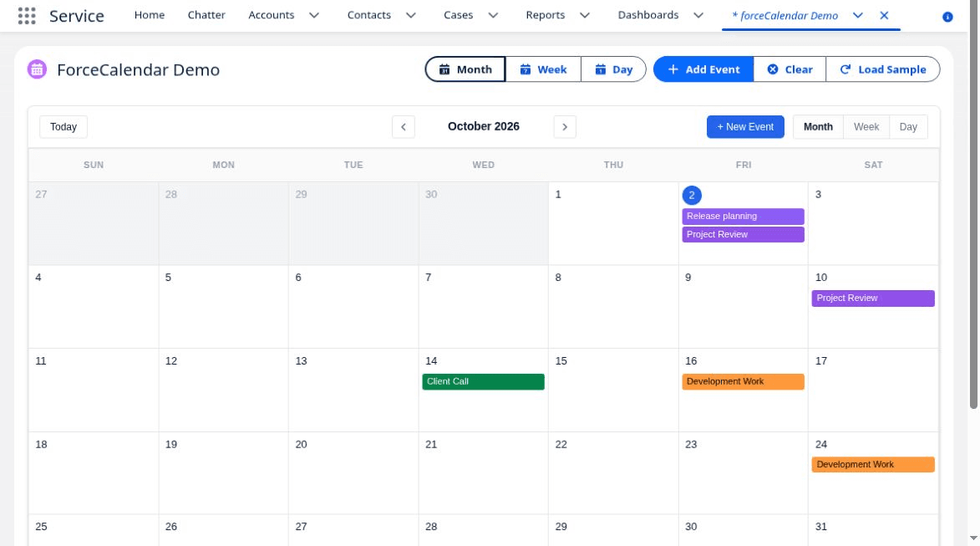This screenshot has width=980, height=546.
Task: Click the October 2026 month title
Action: [483, 126]
